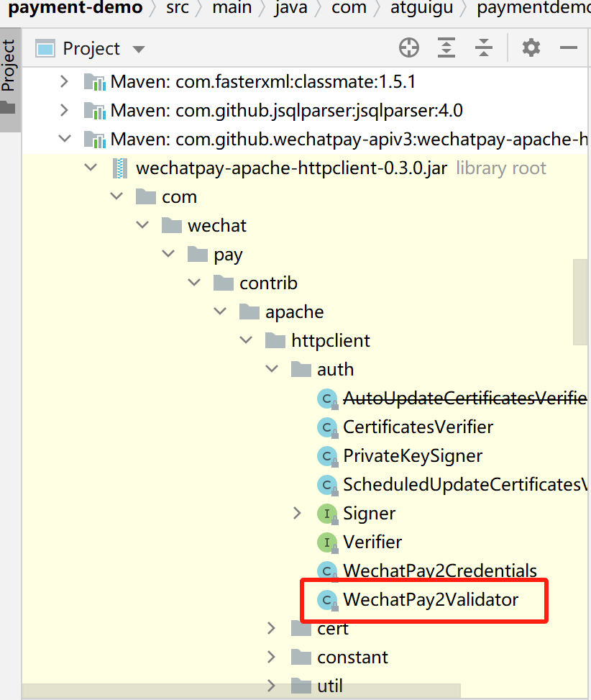Select the constant folder label
Screen dimensions: 591x700
[352, 657]
